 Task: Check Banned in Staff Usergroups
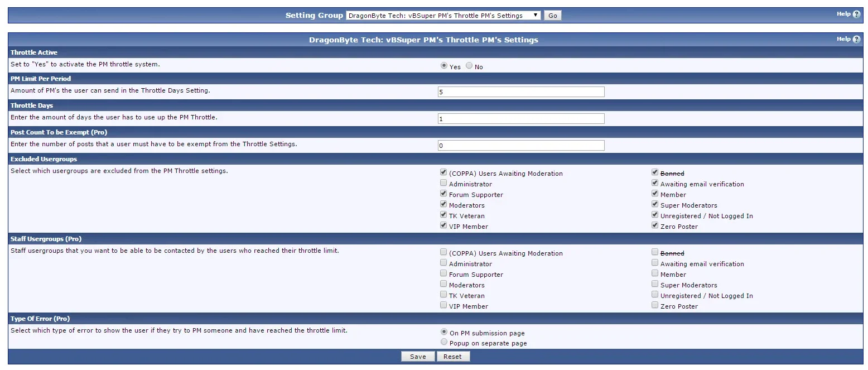pos(655,252)
